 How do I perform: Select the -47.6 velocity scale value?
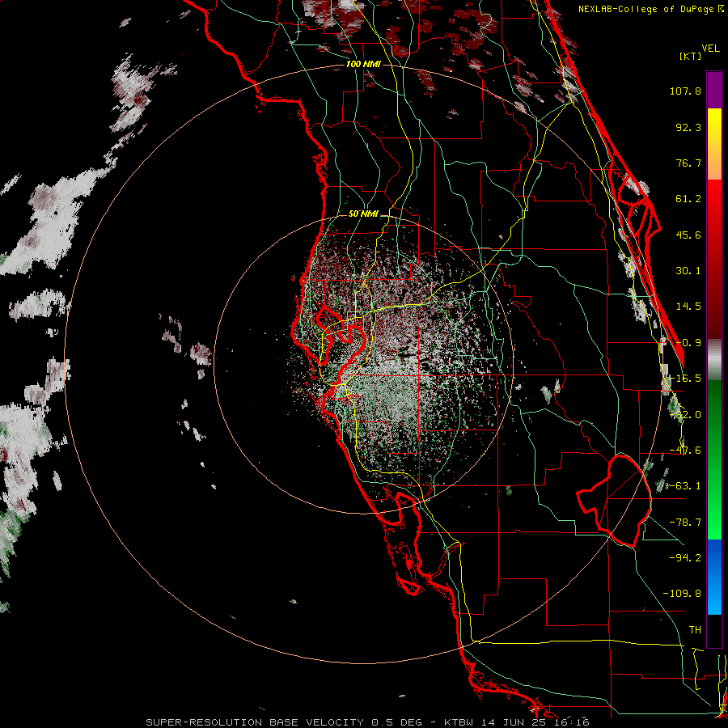coord(685,451)
